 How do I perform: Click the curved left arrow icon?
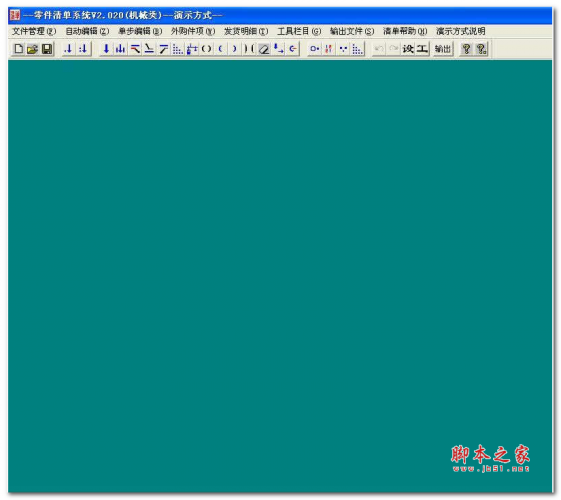293,49
